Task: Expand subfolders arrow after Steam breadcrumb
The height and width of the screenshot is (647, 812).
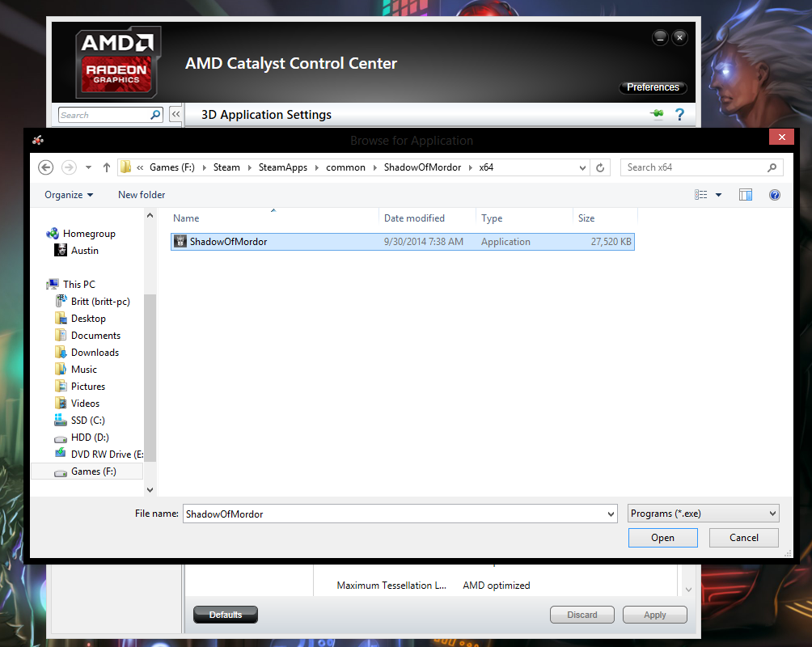Action: click(249, 167)
